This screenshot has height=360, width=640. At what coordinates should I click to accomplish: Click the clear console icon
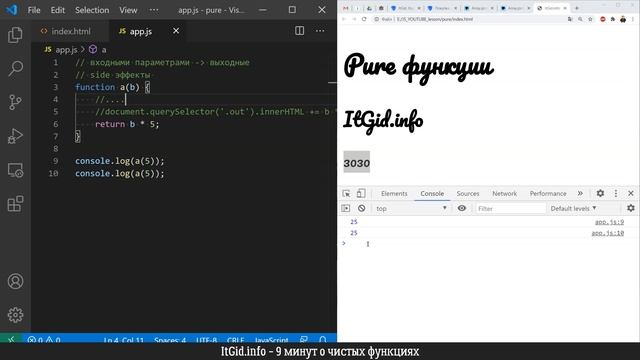tap(362, 208)
